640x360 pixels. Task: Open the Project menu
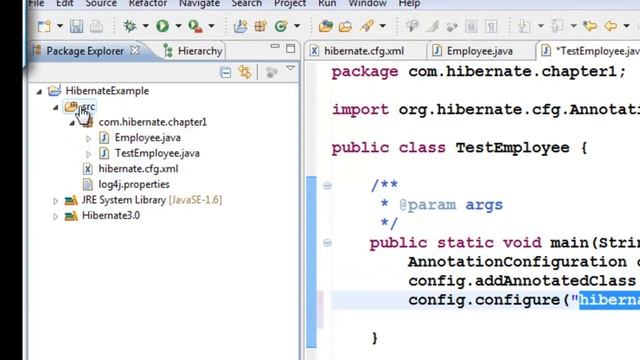pos(290,4)
